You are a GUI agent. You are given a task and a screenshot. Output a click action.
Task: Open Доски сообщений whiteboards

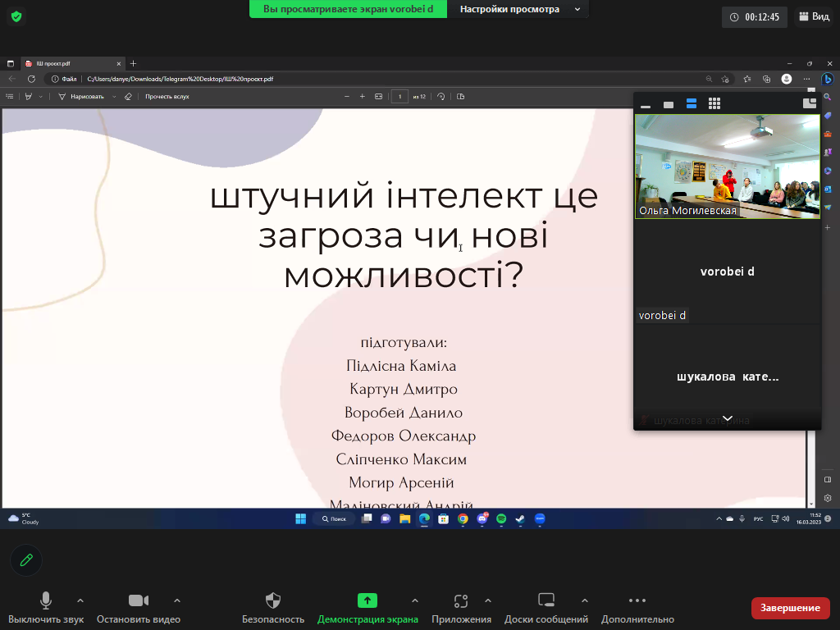(x=546, y=608)
